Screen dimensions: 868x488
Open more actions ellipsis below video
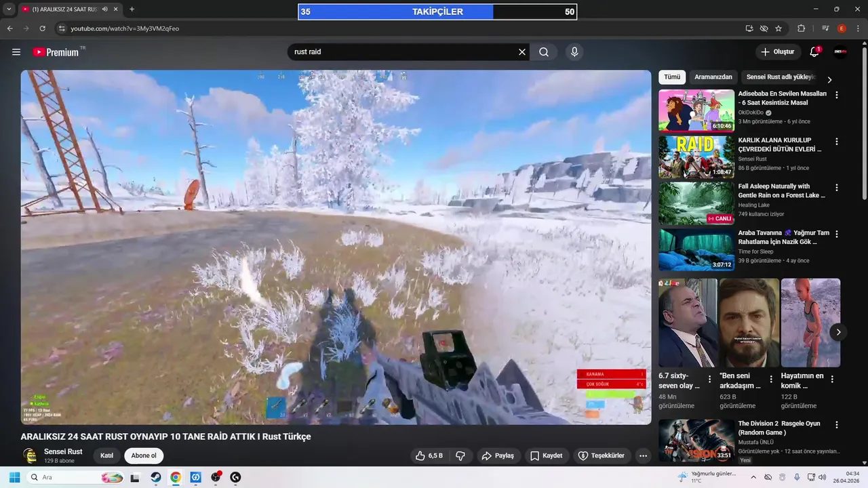(643, 455)
